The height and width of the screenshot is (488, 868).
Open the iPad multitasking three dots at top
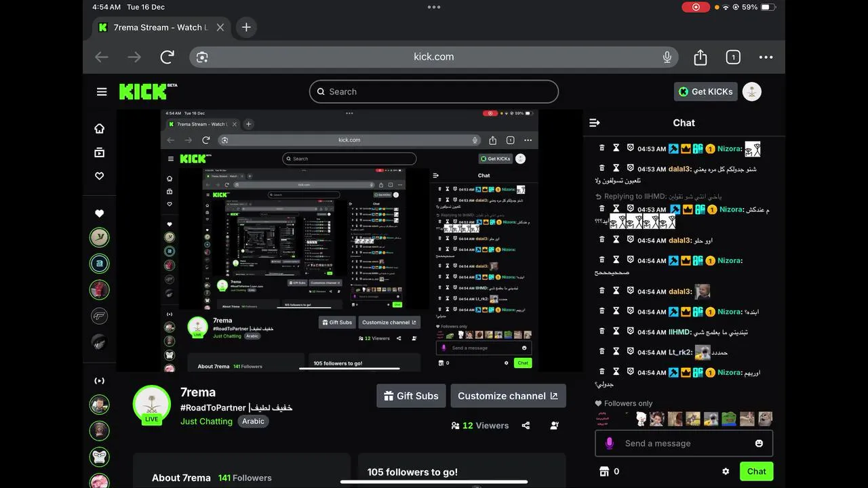point(434,7)
